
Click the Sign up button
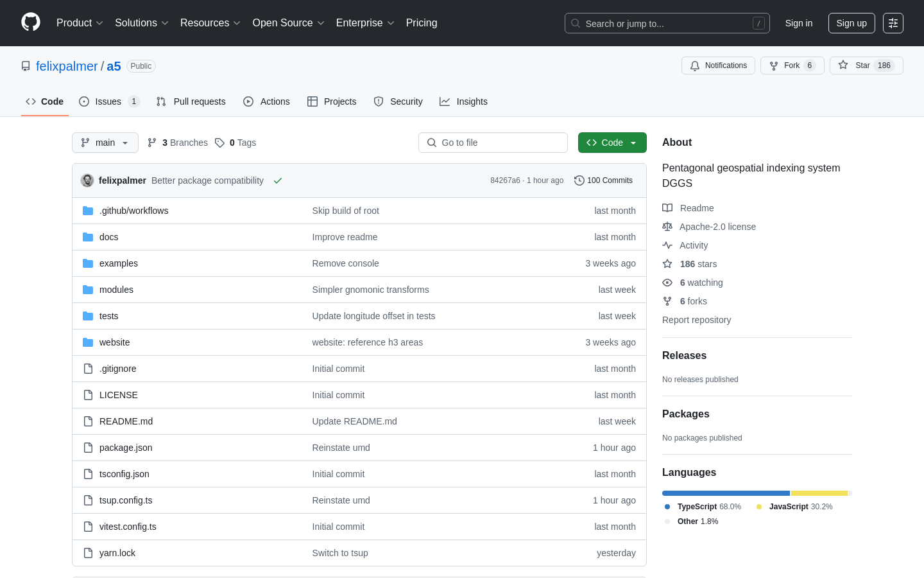click(x=851, y=23)
